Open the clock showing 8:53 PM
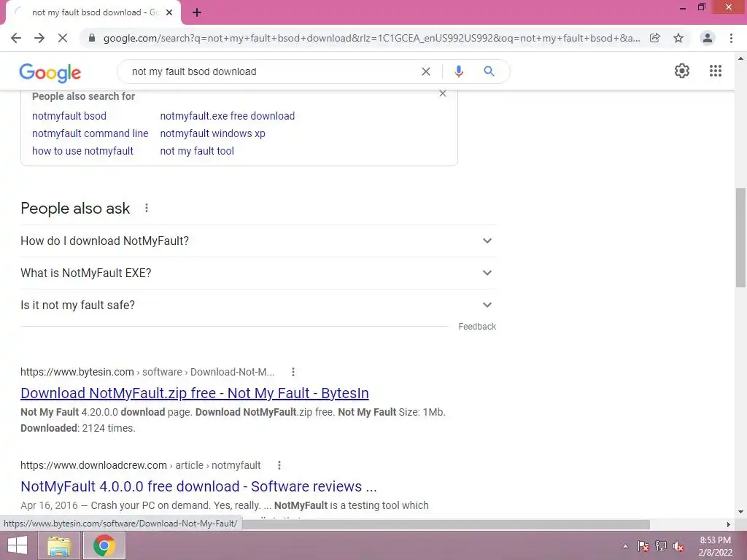747x560 pixels. pos(715,546)
